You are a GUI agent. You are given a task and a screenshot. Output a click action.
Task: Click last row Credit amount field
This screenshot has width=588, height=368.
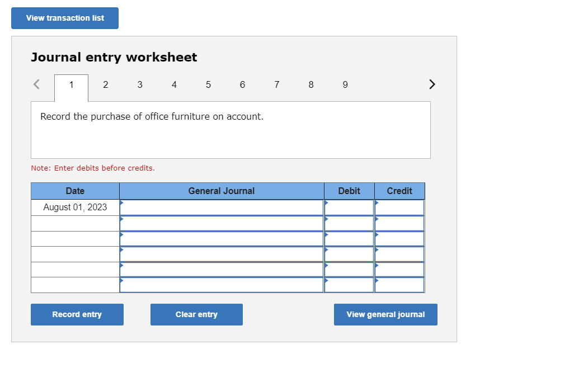(399, 285)
